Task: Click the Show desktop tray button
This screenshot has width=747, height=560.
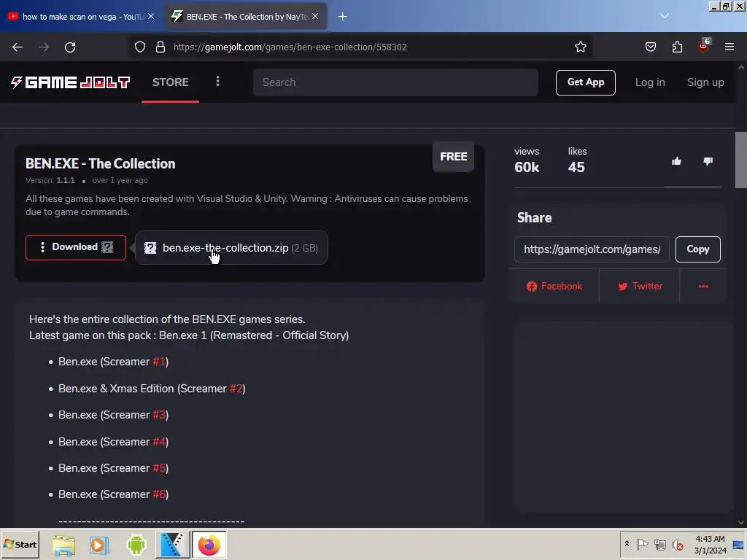Action: [x=738, y=545]
